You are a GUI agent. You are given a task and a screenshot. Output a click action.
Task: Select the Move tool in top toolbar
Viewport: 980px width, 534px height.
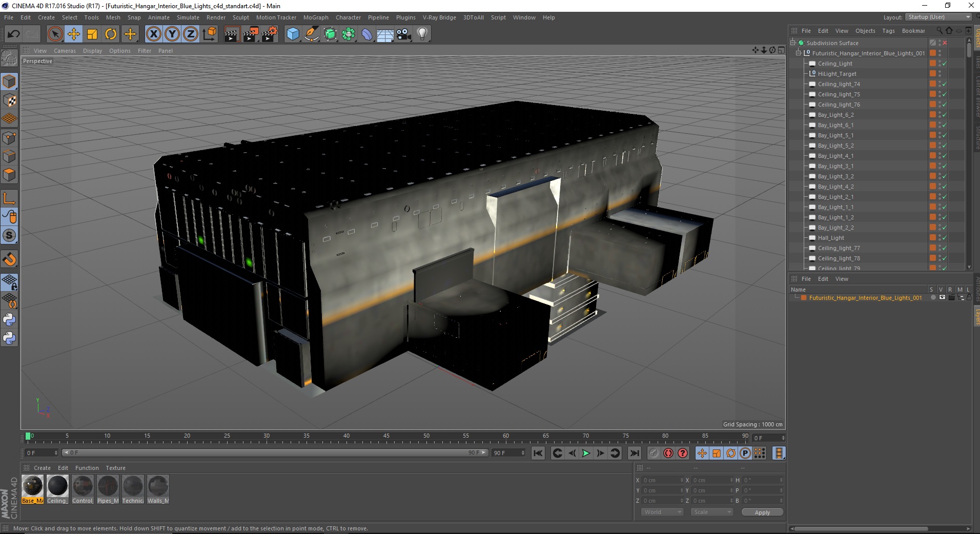point(73,34)
